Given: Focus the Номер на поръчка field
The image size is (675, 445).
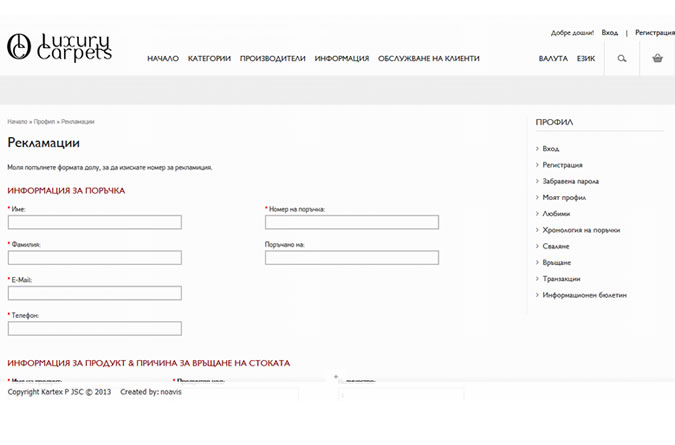Looking at the screenshot, I should click(352, 222).
